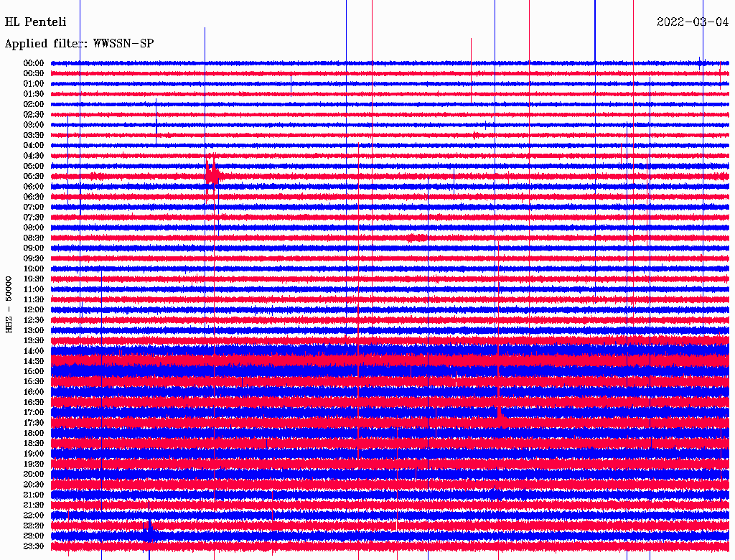735x560 pixels.
Task: Select the 17:30 time row label
Action: [x=34, y=423]
